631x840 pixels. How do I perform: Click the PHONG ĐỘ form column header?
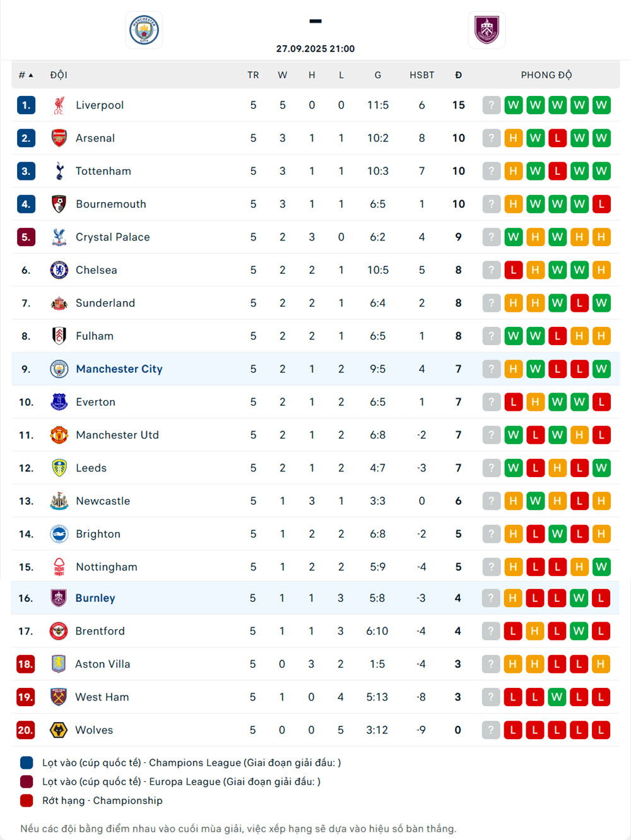tap(546, 75)
